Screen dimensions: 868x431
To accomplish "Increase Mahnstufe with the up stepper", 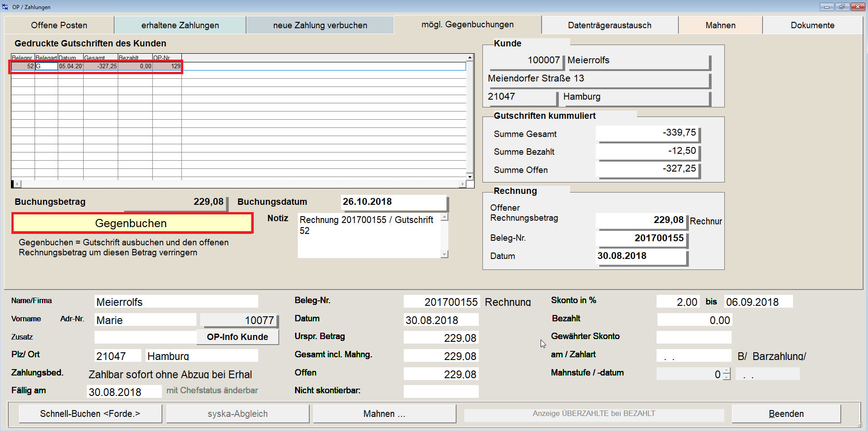I will coord(727,371).
